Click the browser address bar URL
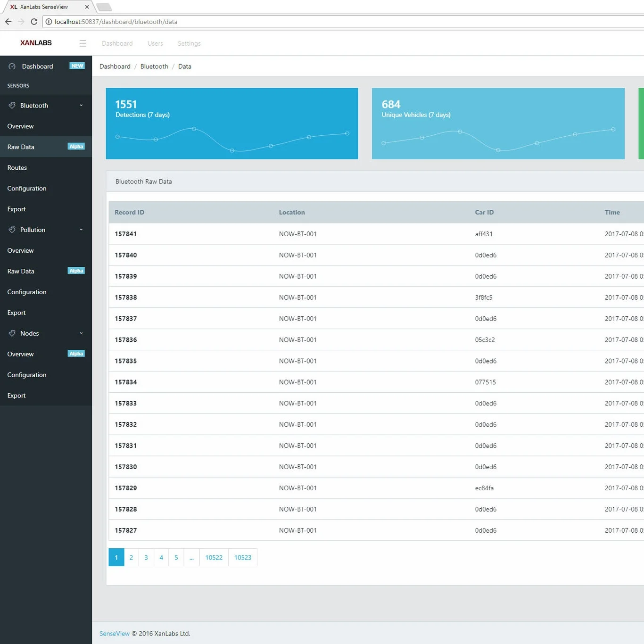 coord(116,22)
